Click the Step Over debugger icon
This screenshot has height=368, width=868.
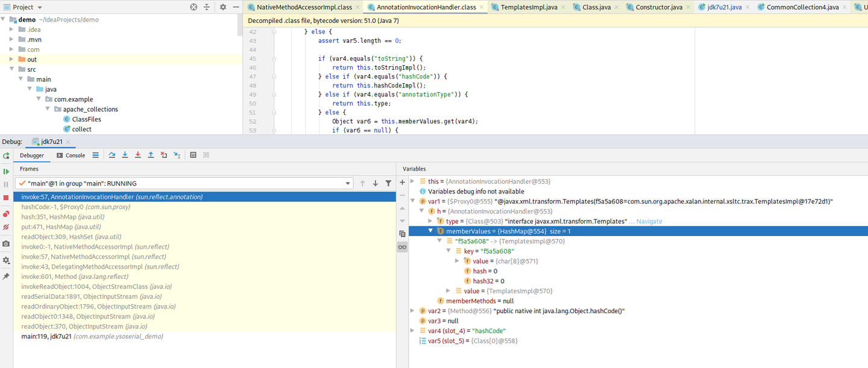click(x=112, y=155)
